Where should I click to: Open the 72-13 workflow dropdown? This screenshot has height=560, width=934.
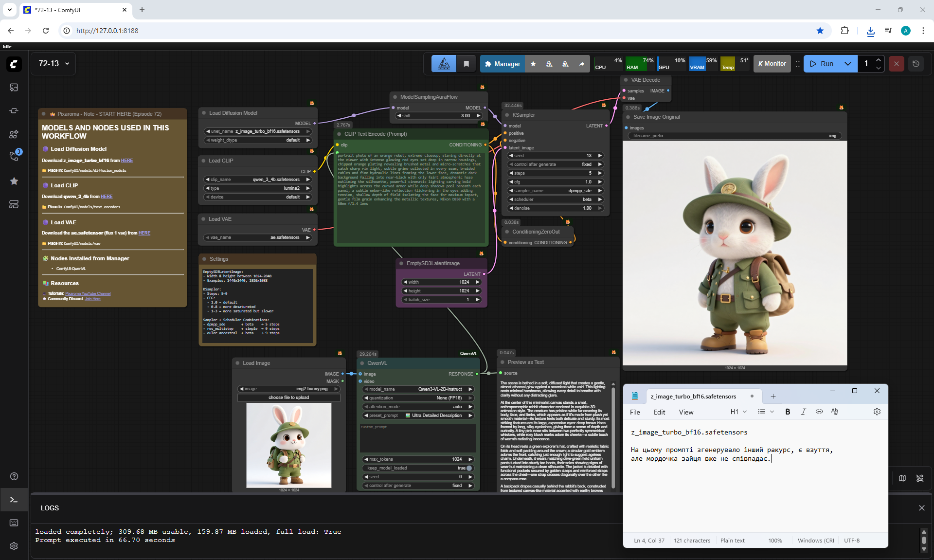click(x=54, y=64)
